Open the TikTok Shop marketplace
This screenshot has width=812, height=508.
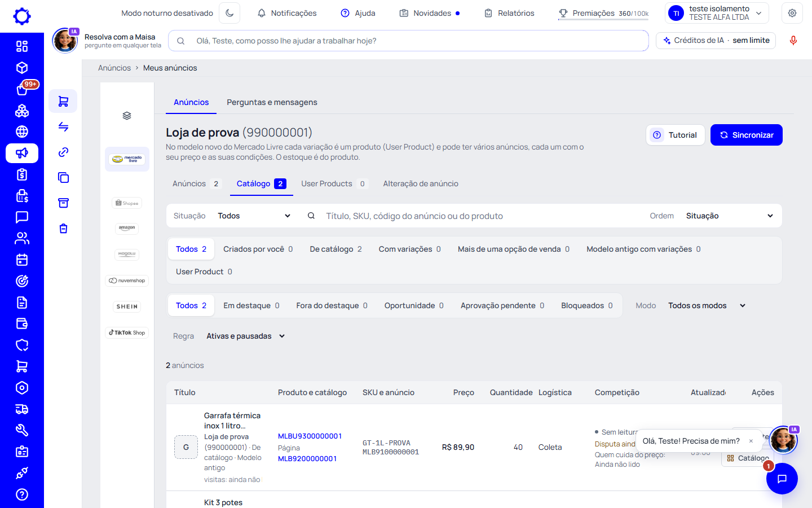point(127,332)
